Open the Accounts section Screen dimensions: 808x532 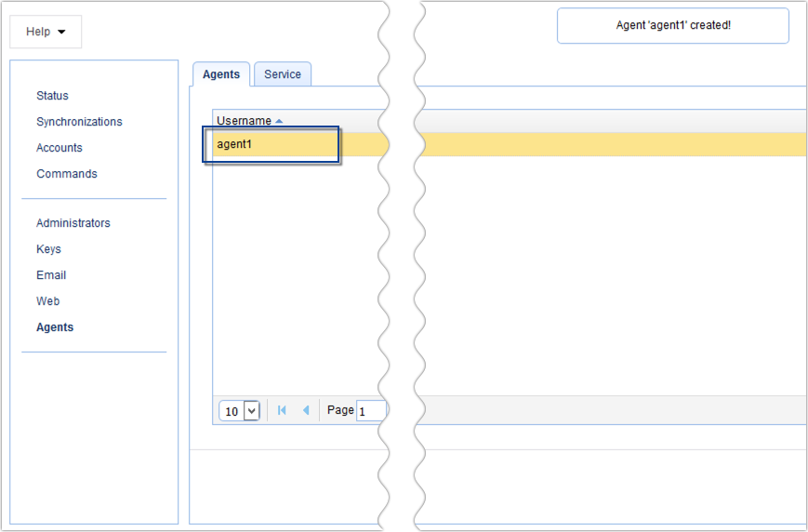[60, 148]
